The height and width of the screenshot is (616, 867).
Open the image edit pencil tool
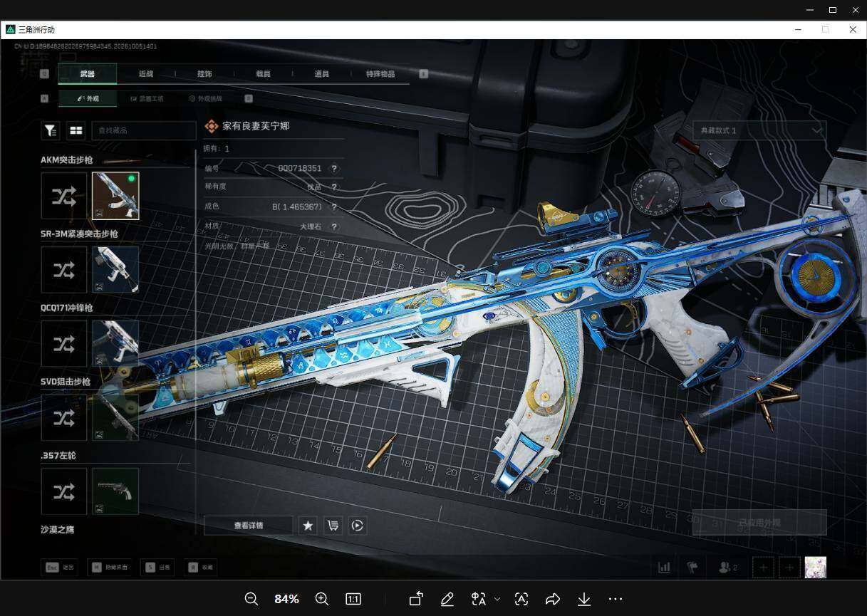[447, 599]
